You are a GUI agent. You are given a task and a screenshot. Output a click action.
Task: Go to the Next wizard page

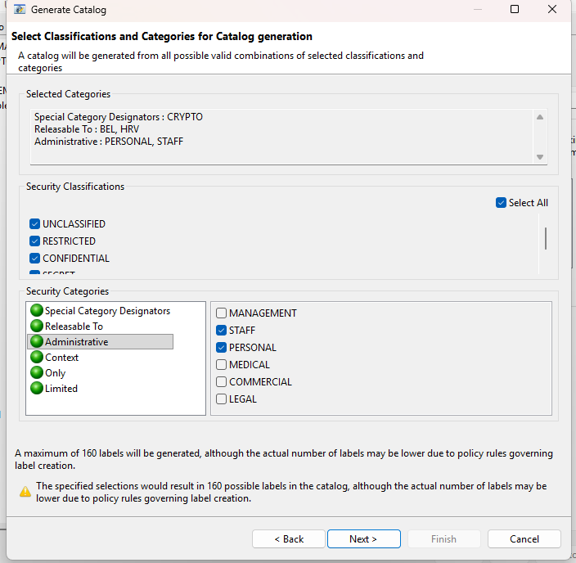pos(363,539)
